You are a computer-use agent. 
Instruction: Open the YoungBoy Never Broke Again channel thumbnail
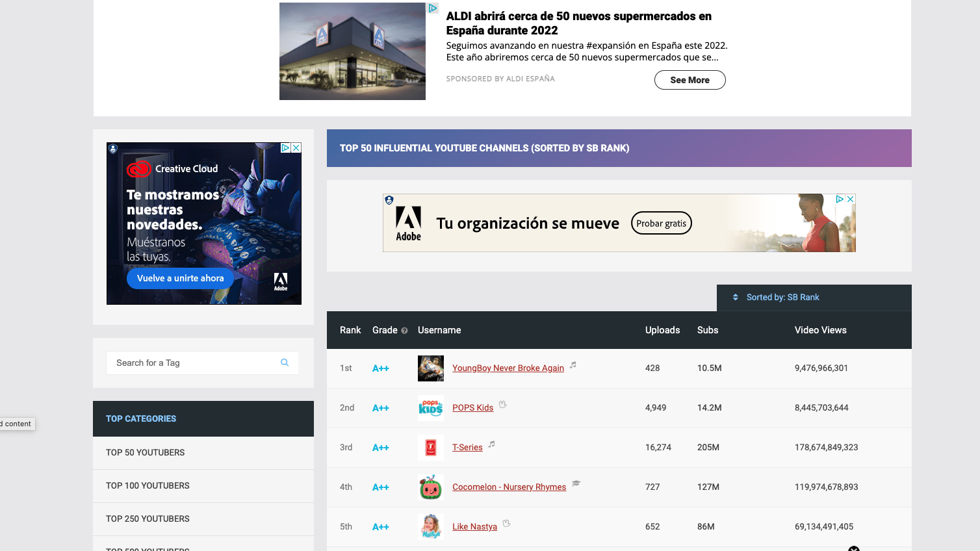431,368
